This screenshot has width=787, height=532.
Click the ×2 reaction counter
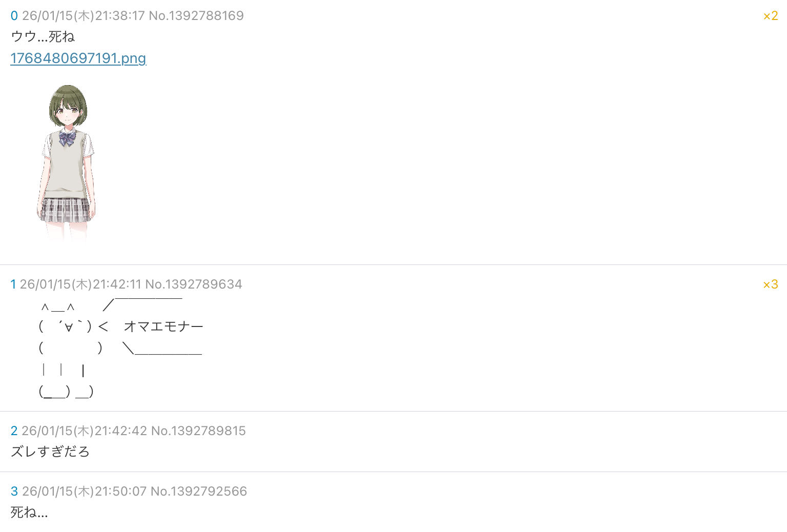tap(770, 16)
